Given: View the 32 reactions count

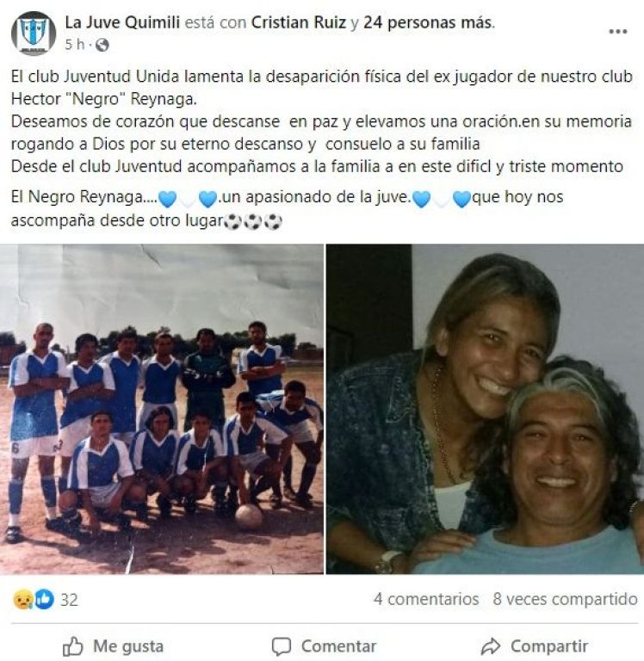Looking at the screenshot, I should click(x=69, y=600).
